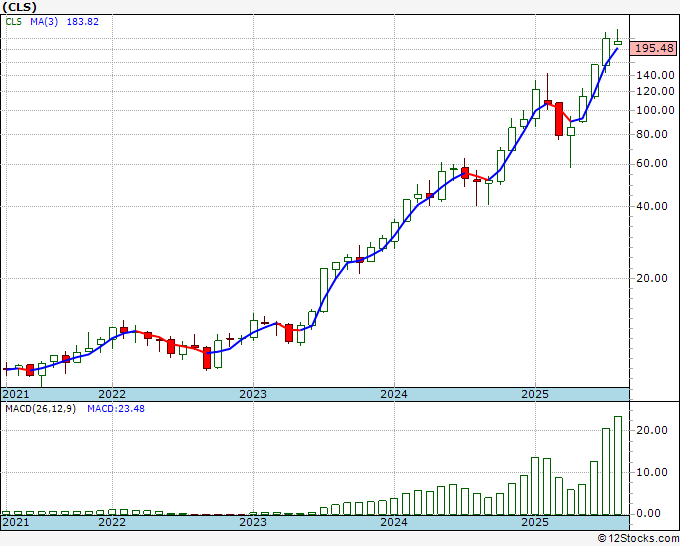The height and width of the screenshot is (546, 680).
Task: Click the 40.00 price axis label
Action: click(x=651, y=206)
